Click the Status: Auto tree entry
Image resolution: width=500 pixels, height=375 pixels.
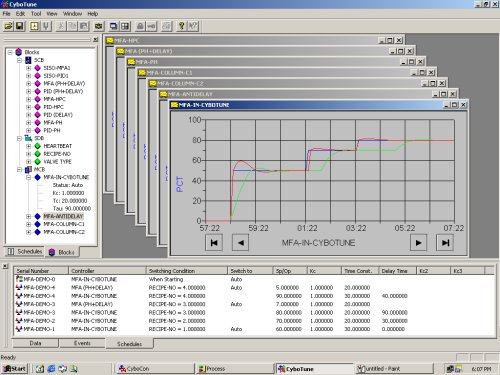point(68,185)
